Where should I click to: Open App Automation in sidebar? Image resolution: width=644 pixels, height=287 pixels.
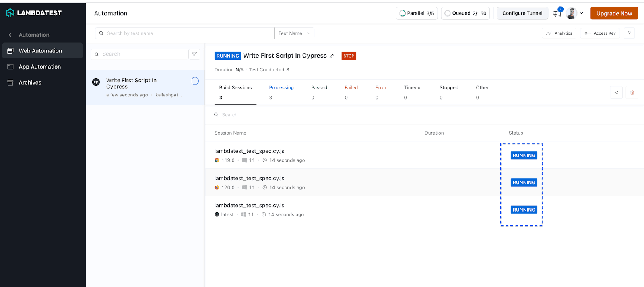40,67
